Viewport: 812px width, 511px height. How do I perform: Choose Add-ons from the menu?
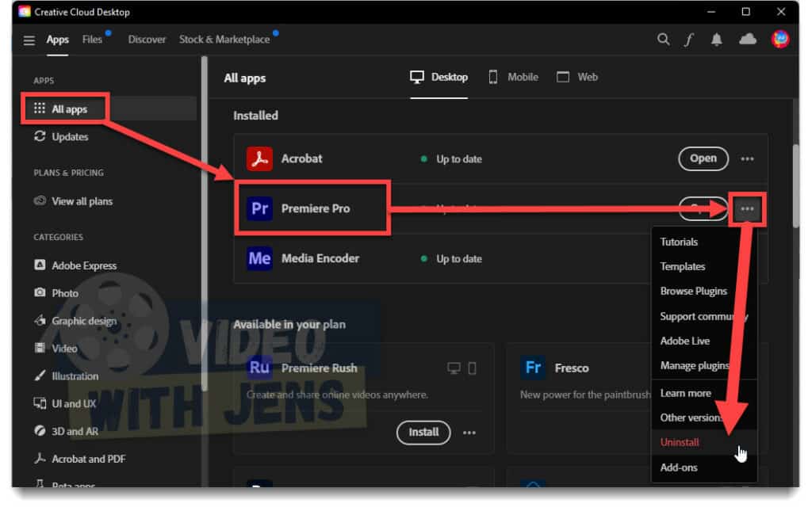tap(679, 467)
